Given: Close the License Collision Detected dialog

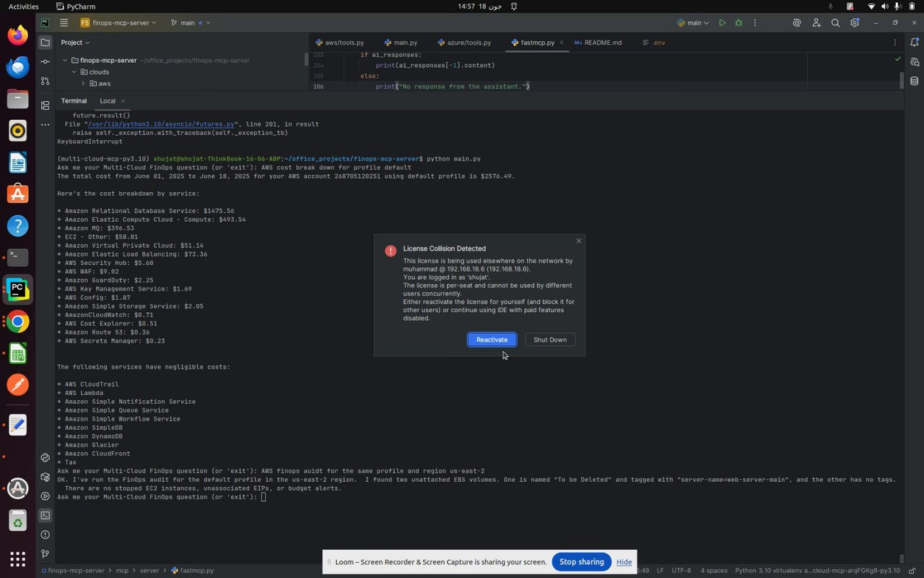Looking at the screenshot, I should (578, 241).
